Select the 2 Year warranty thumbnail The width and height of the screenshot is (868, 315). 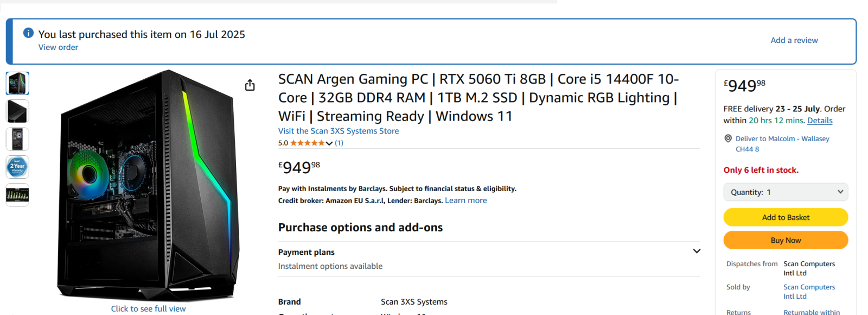click(x=17, y=167)
